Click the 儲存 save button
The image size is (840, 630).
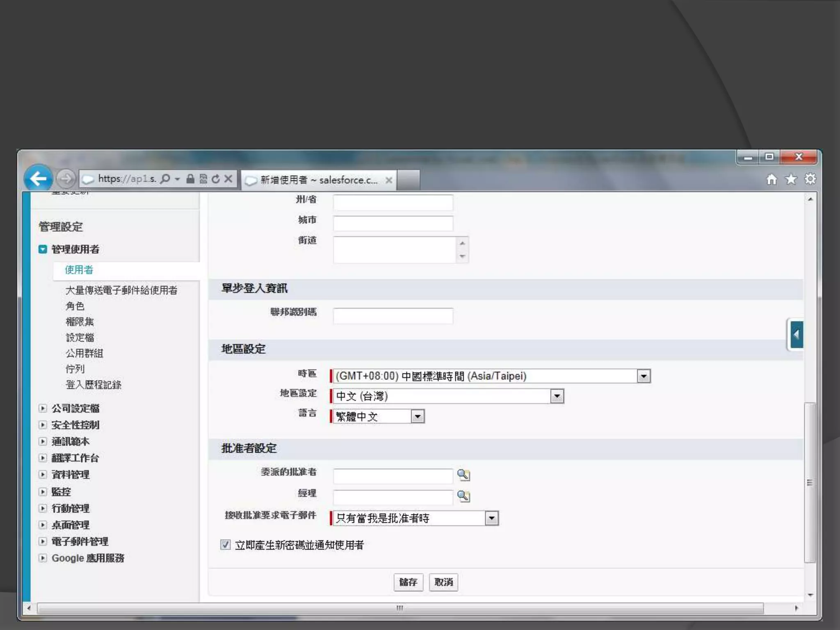[408, 582]
